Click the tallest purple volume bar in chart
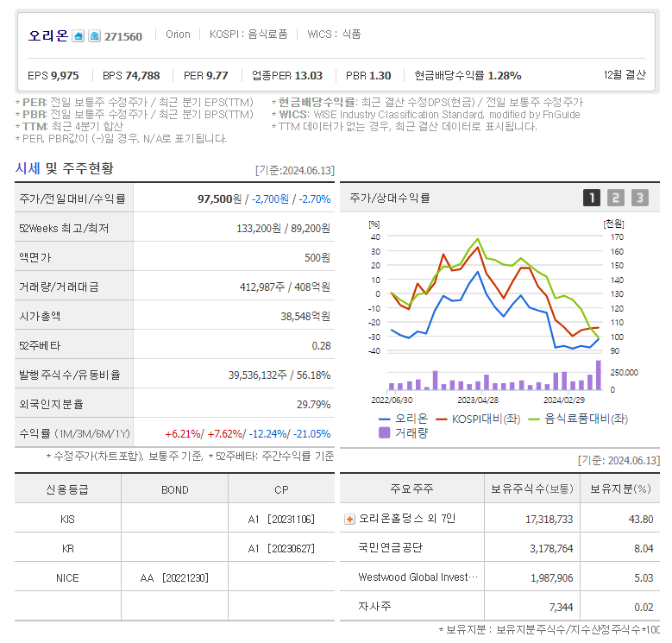The image size is (672, 643). [599, 375]
